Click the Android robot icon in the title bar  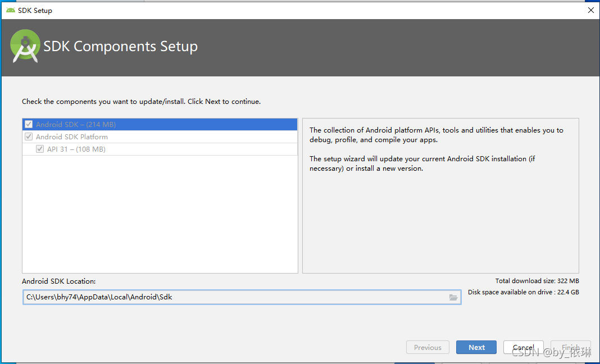pyautogui.click(x=11, y=10)
